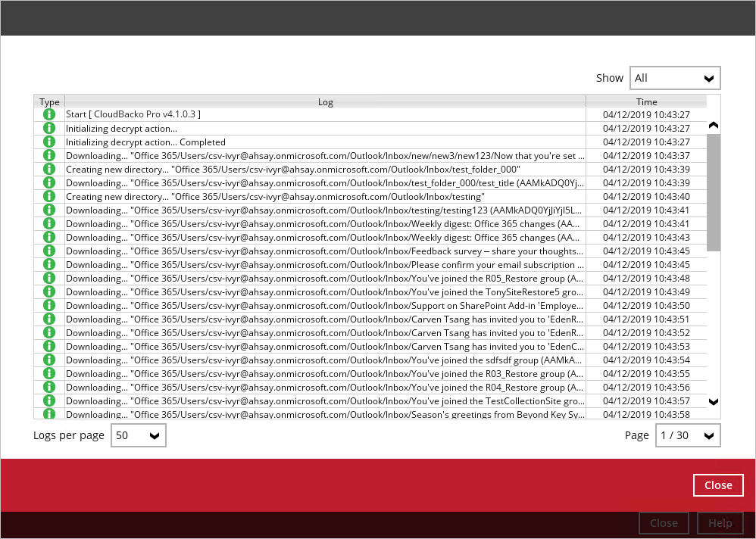Click the Type column header

pos(49,101)
